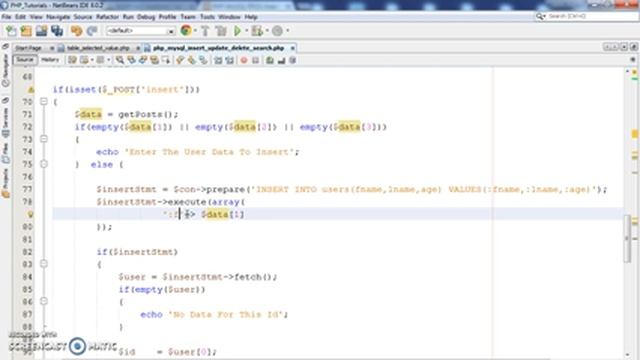Image resolution: width=640 pixels, height=360 pixels.
Task: Click the Shift Line Left editor icon
Action: click(x=218, y=60)
